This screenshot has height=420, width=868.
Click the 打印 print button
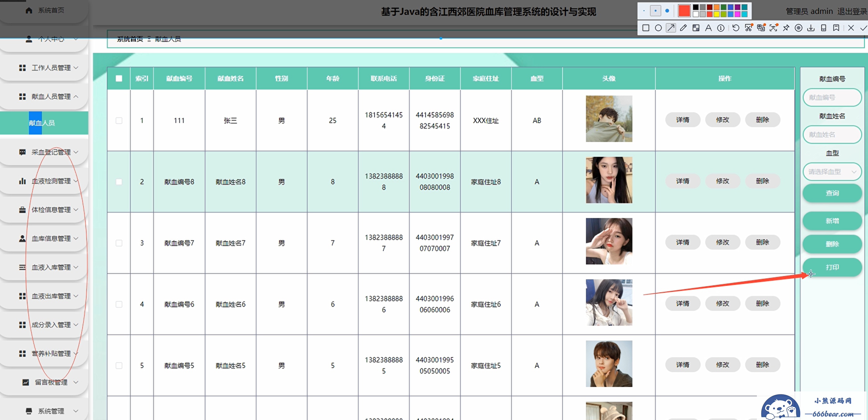tap(832, 267)
